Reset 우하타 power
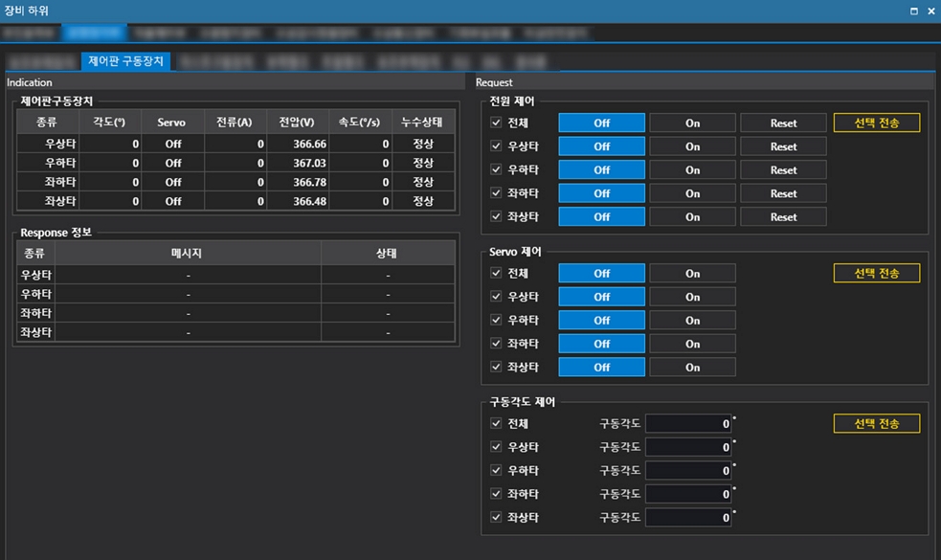The height and width of the screenshot is (560, 941). [783, 169]
